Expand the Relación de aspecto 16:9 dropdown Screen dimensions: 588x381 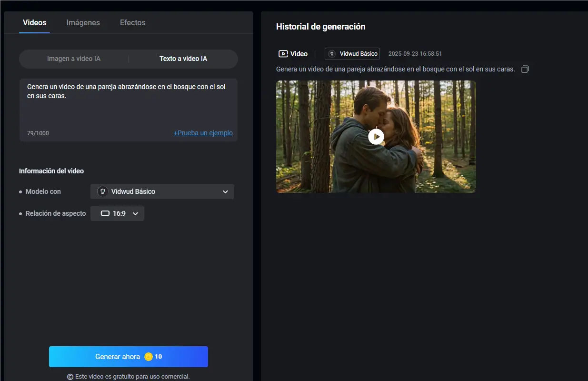click(x=117, y=213)
